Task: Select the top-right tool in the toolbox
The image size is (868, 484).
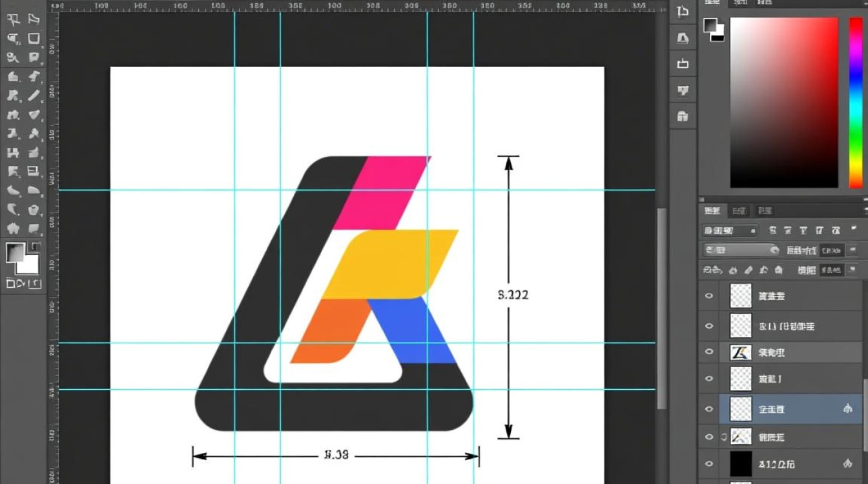Action: (x=34, y=19)
